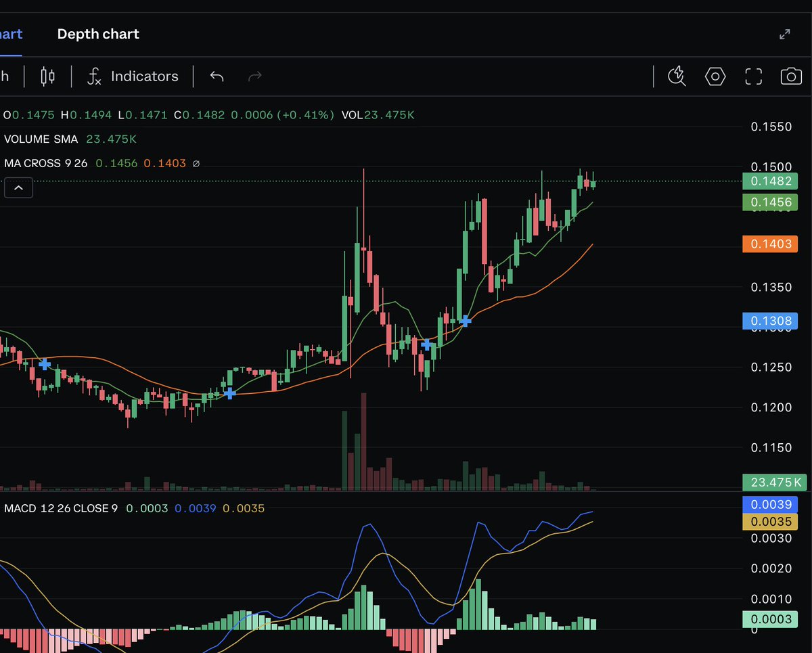The image size is (812, 653).
Task: Open MA CROSS 9 26 options
Action: coord(45,163)
